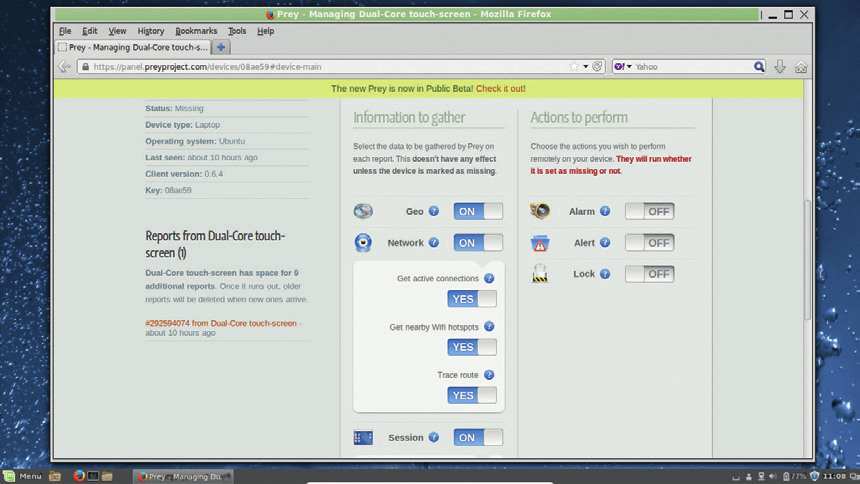Go back with Firefox back arrow
This screenshot has height=484, width=860.
(x=65, y=66)
